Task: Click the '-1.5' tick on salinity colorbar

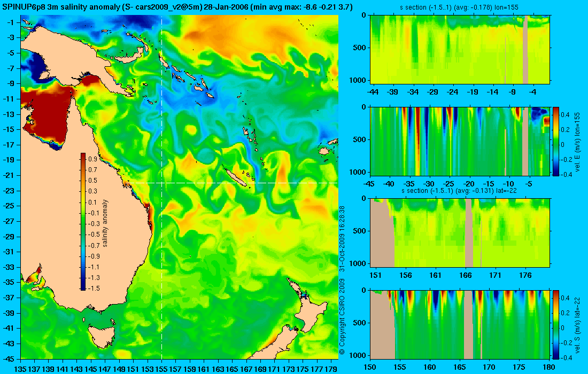Action: click(94, 288)
